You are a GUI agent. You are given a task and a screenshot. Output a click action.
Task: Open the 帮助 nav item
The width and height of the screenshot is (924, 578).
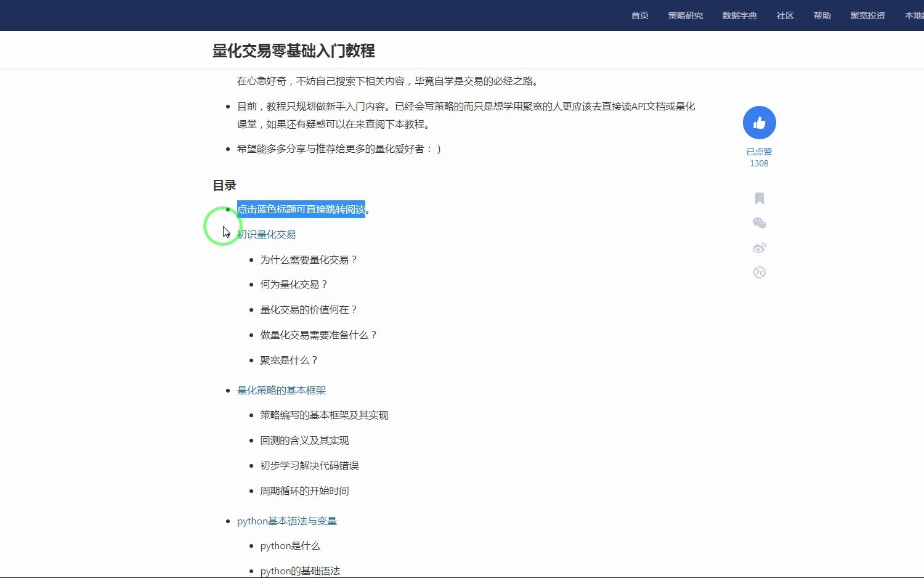(x=822, y=15)
